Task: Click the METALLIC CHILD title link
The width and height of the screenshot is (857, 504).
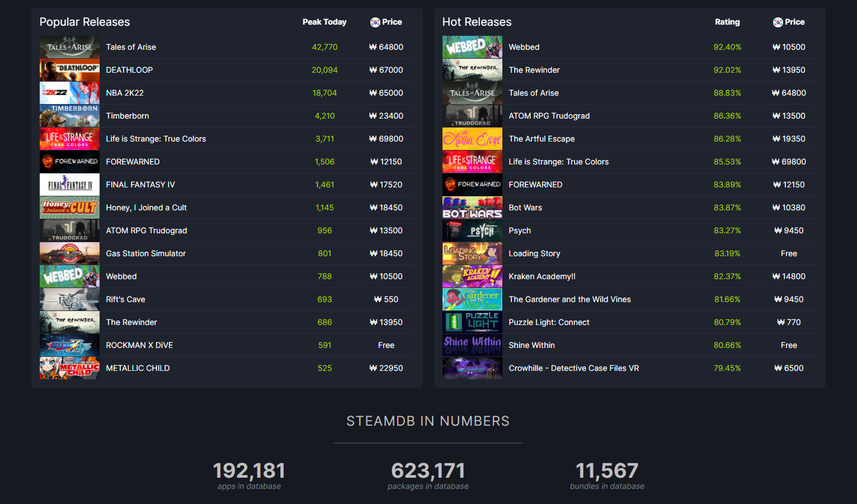Action: click(138, 368)
